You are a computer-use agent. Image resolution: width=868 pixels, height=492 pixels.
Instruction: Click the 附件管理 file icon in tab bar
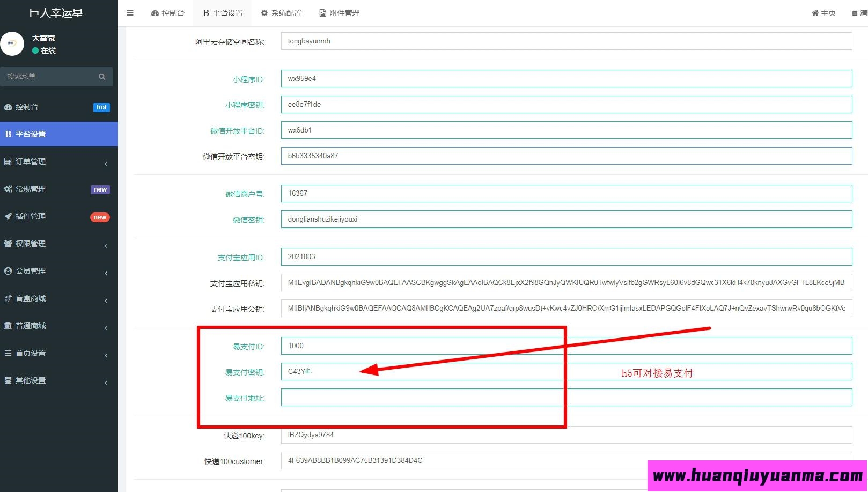coord(322,13)
